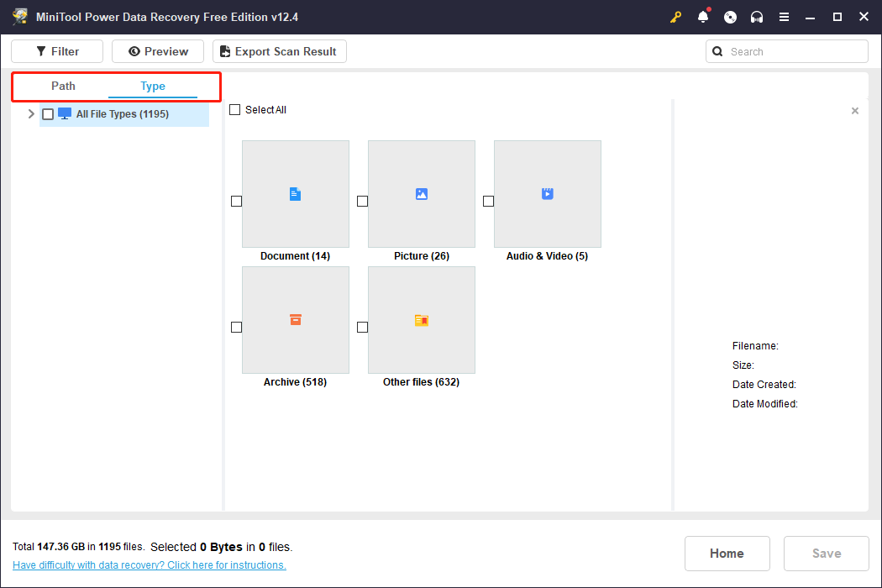
Task: Minimize the MiniTool window
Action: pos(810,17)
